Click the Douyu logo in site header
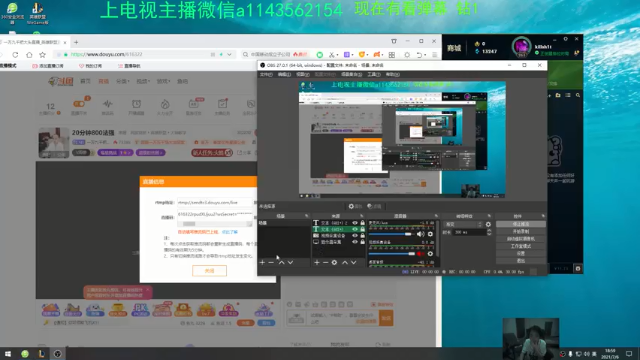 [x=61, y=81]
